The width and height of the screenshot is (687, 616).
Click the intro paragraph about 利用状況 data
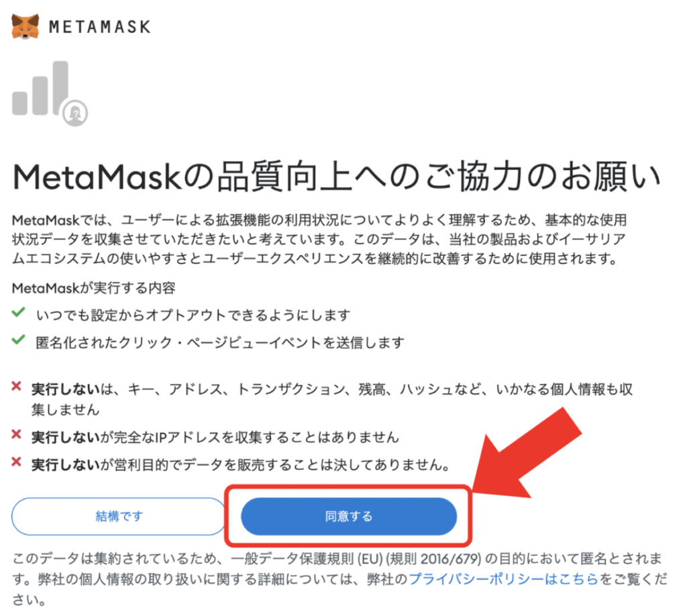pyautogui.click(x=319, y=239)
